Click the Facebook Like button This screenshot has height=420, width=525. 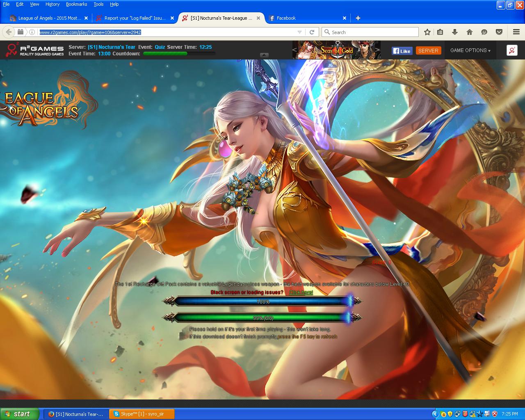(402, 51)
